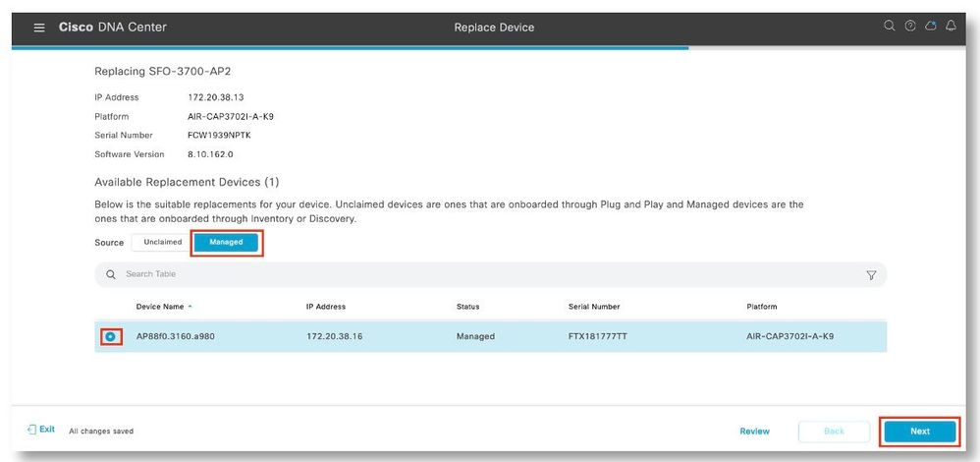Click the IP Address column header
Viewport: 980px width, 462px height.
326,307
